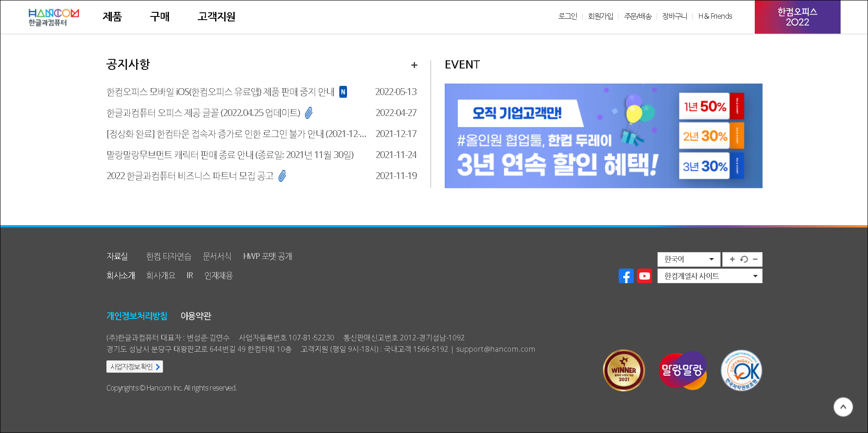Image resolution: width=868 pixels, height=433 pixels.
Task: Click the 말랑말랑 brand badge
Action: (x=683, y=370)
